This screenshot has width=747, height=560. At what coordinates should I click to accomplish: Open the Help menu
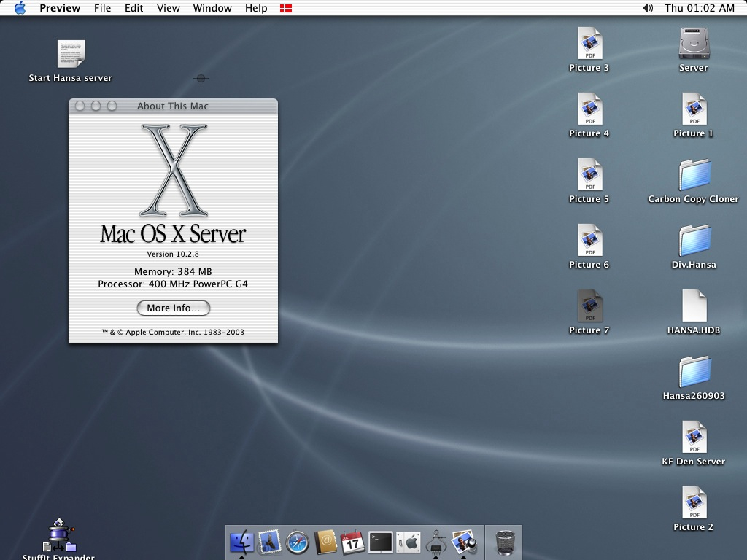tap(256, 8)
